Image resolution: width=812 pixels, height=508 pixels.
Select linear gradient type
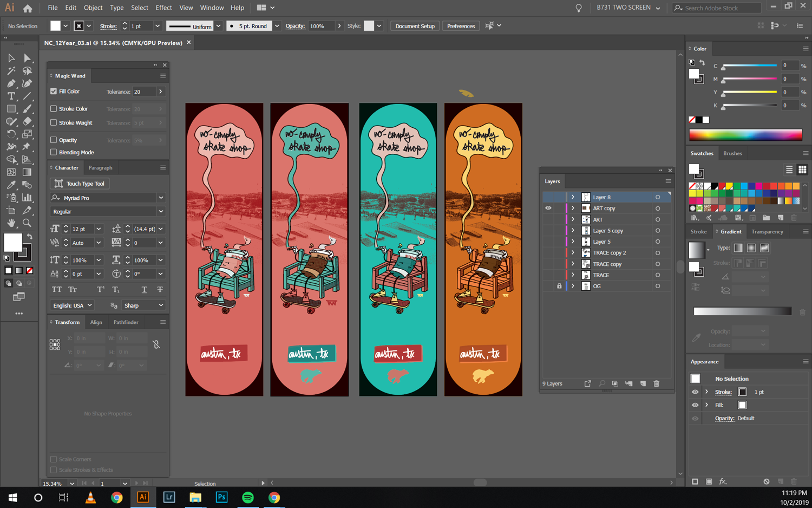click(738, 248)
